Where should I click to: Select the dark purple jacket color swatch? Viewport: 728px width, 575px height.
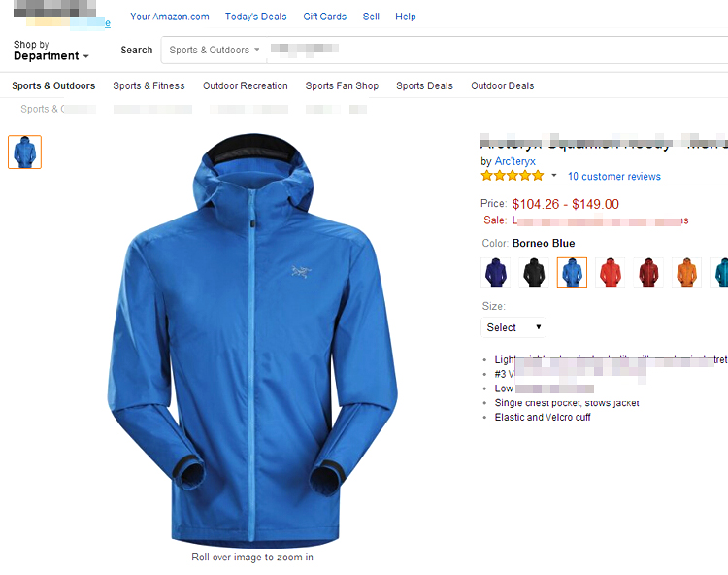(x=495, y=272)
